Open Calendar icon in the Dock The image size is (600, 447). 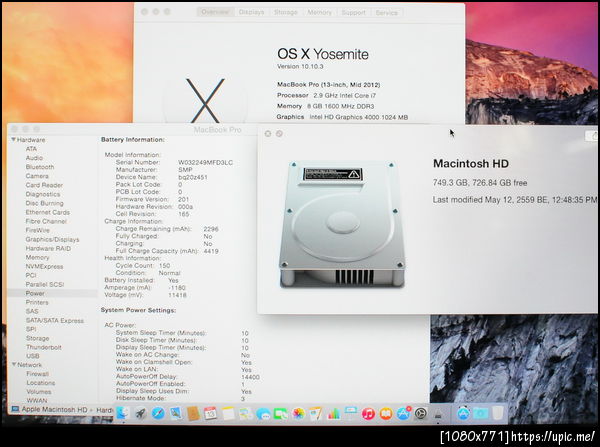click(210, 413)
